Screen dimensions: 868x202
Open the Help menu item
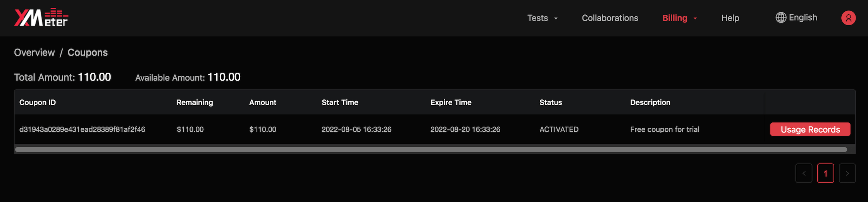730,18
